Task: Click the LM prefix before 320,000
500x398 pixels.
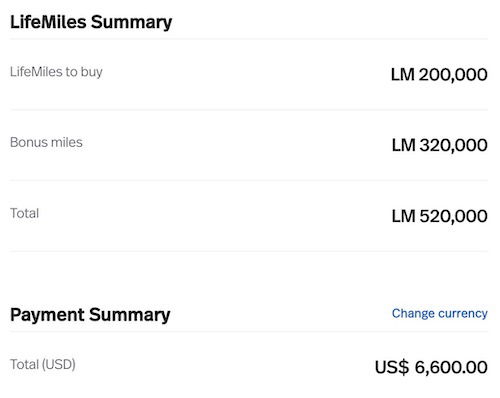Action: [x=404, y=145]
